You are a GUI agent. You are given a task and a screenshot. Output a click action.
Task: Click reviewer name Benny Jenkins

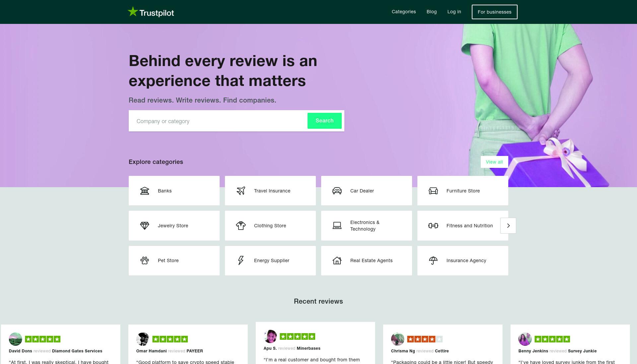(533, 351)
